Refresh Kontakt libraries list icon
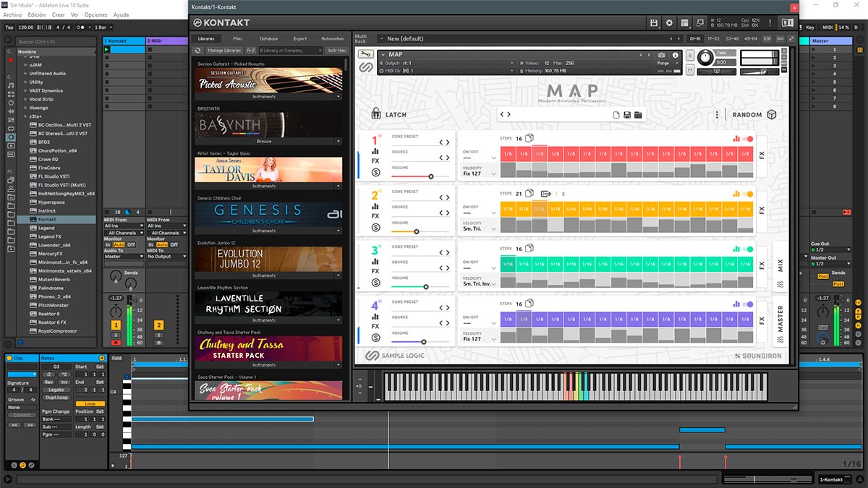 (198, 51)
